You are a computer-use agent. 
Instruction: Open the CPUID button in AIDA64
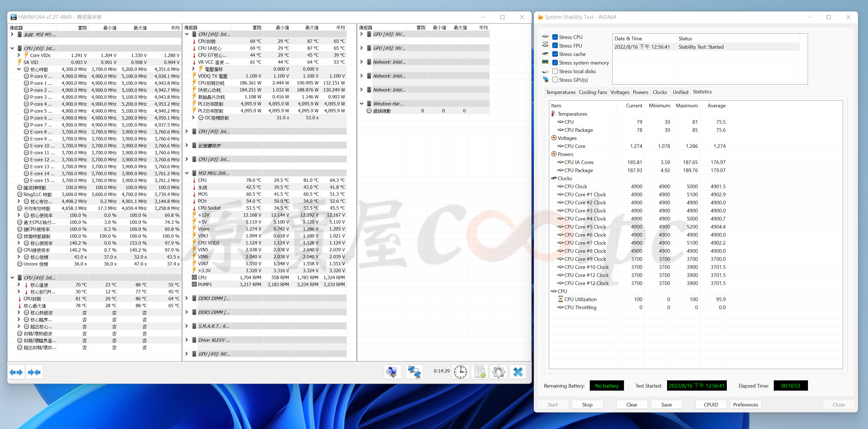coord(711,405)
